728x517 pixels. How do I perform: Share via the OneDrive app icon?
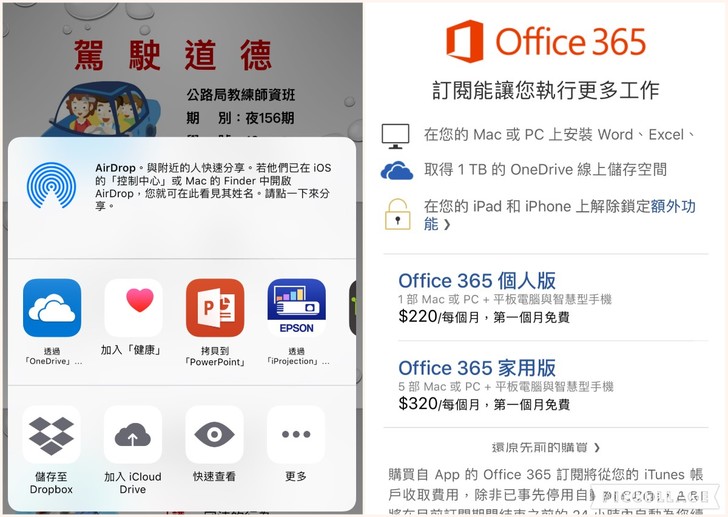point(52,308)
